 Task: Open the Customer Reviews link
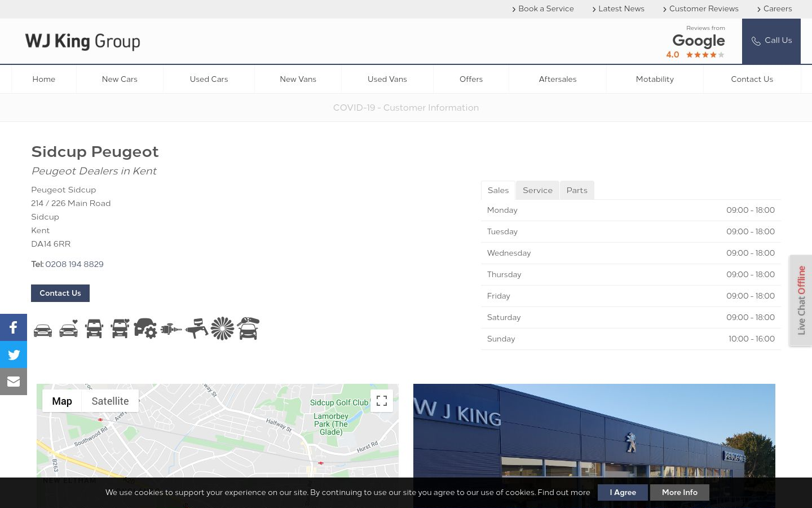[x=700, y=8]
